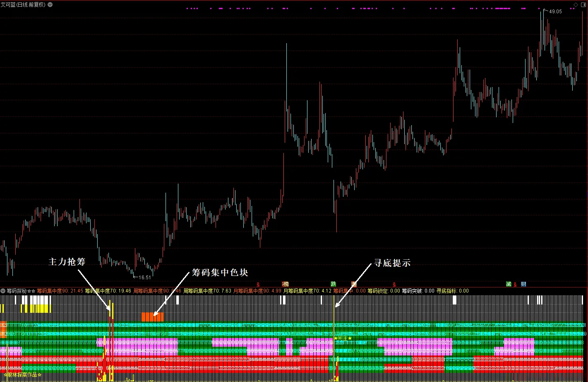
Task: Click the 寻底指标: 0.00 readout
Action: tap(453, 291)
